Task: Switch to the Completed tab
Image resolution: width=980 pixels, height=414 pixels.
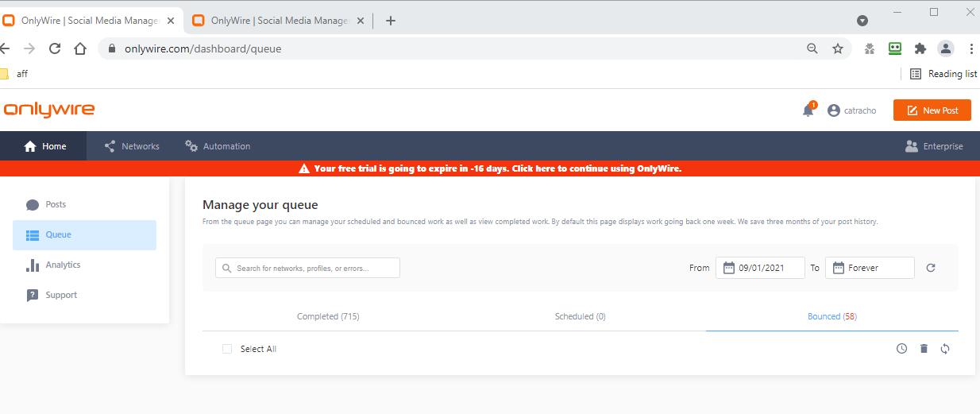Action: pos(328,316)
